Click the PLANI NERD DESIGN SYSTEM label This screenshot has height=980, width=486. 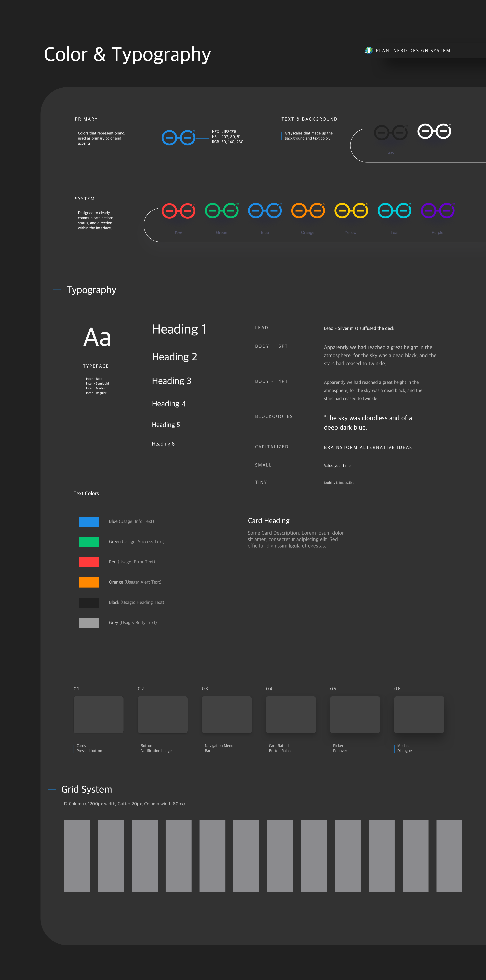pos(413,51)
